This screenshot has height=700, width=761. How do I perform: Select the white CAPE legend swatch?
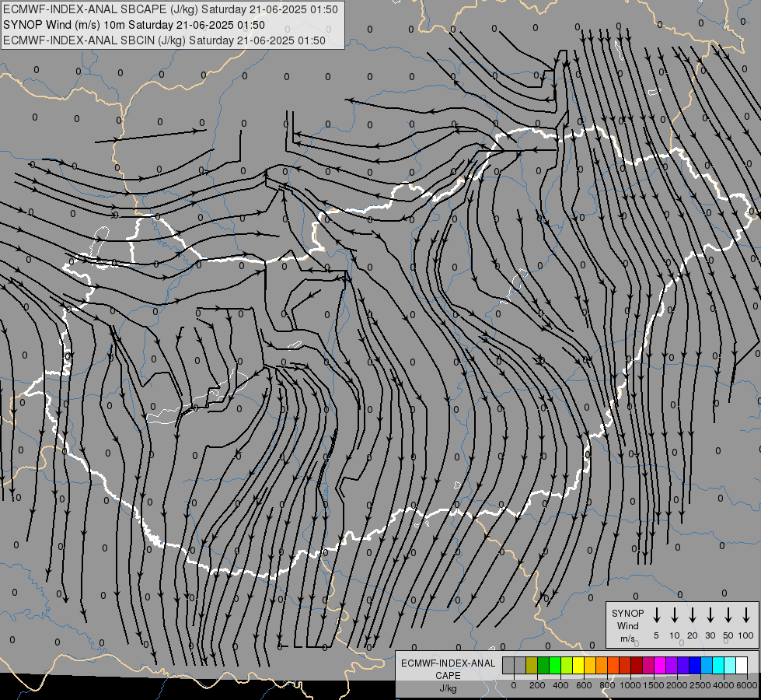(742, 665)
